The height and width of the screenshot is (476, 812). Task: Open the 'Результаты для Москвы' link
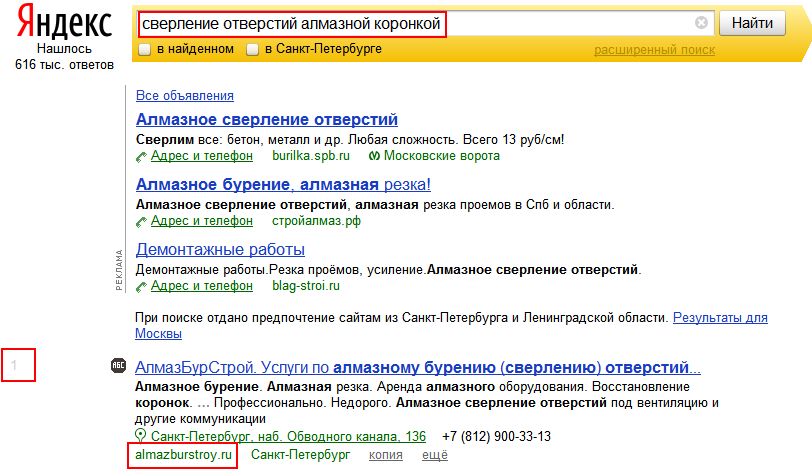[720, 318]
